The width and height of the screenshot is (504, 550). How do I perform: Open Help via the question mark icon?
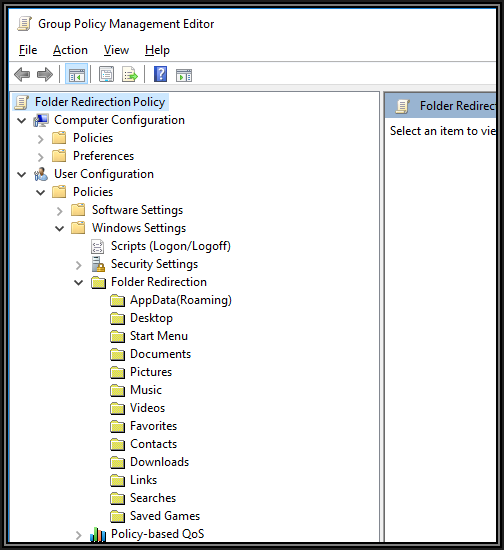tap(160, 74)
